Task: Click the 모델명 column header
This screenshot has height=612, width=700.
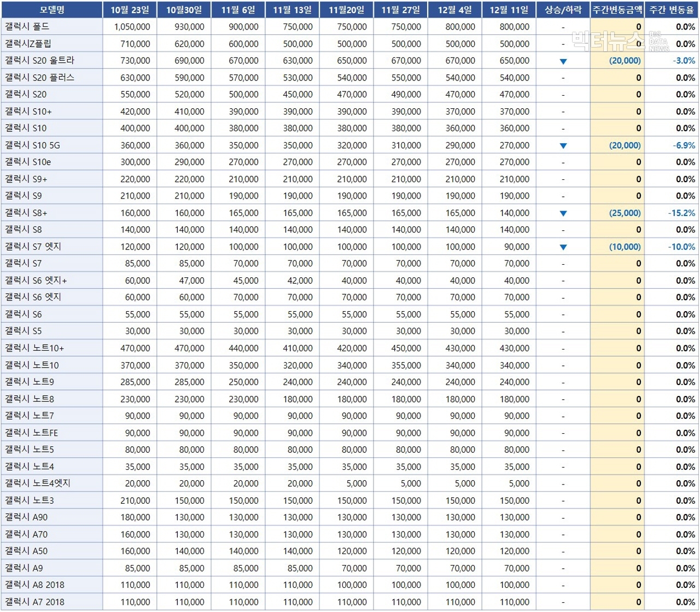Action: point(51,10)
